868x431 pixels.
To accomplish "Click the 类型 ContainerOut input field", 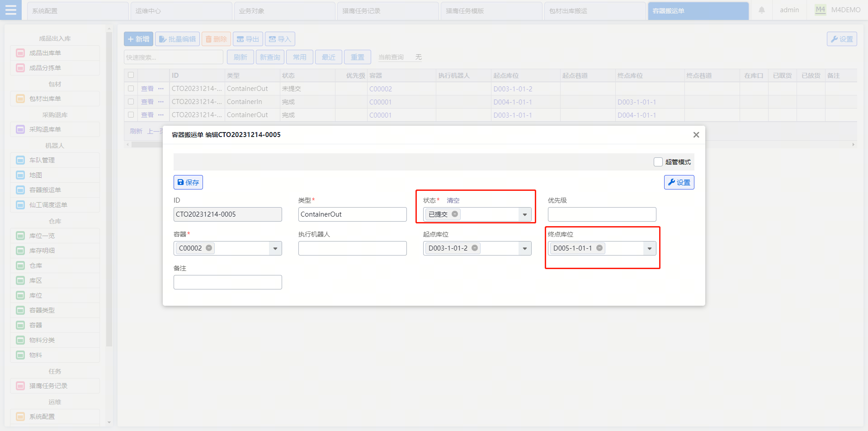I will point(352,214).
